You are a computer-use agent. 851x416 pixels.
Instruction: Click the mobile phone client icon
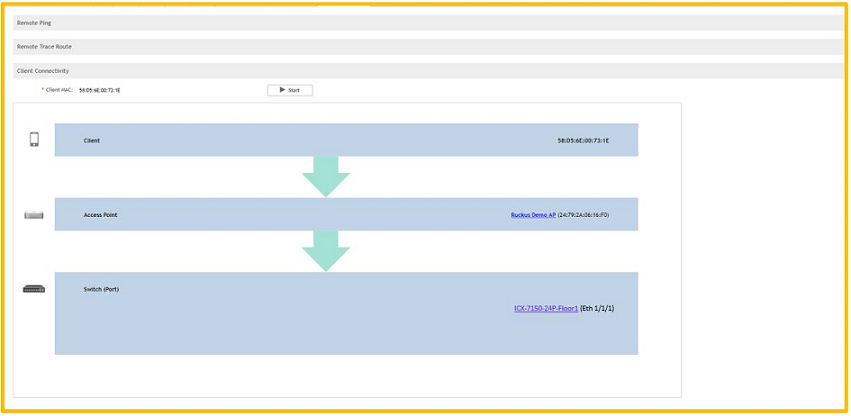pyautogui.click(x=34, y=140)
